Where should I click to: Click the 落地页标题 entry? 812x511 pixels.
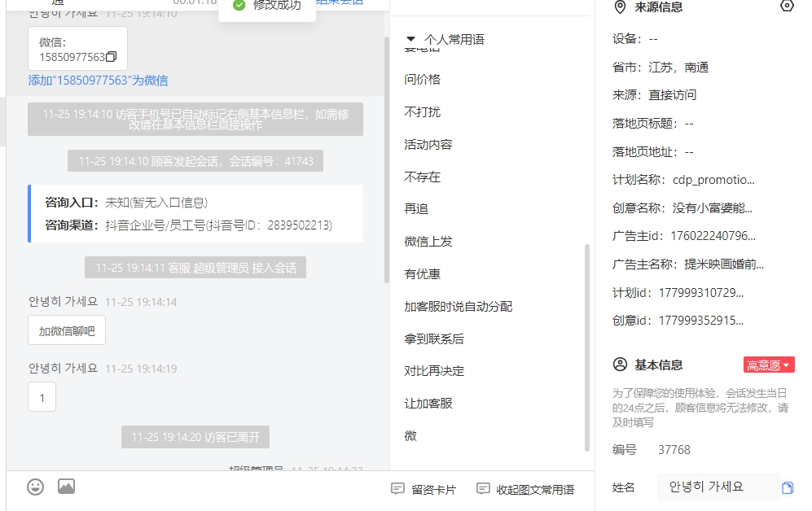click(652, 124)
